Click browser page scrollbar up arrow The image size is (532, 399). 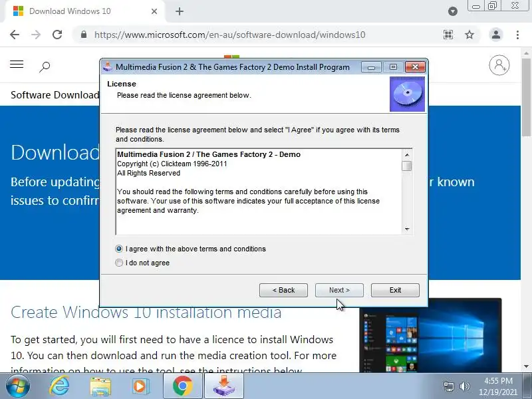coord(526,53)
